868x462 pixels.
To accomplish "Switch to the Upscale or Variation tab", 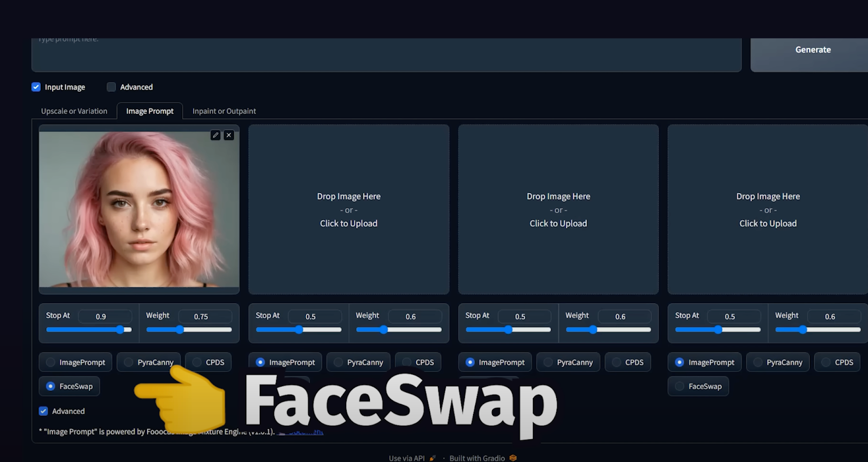I will [74, 111].
